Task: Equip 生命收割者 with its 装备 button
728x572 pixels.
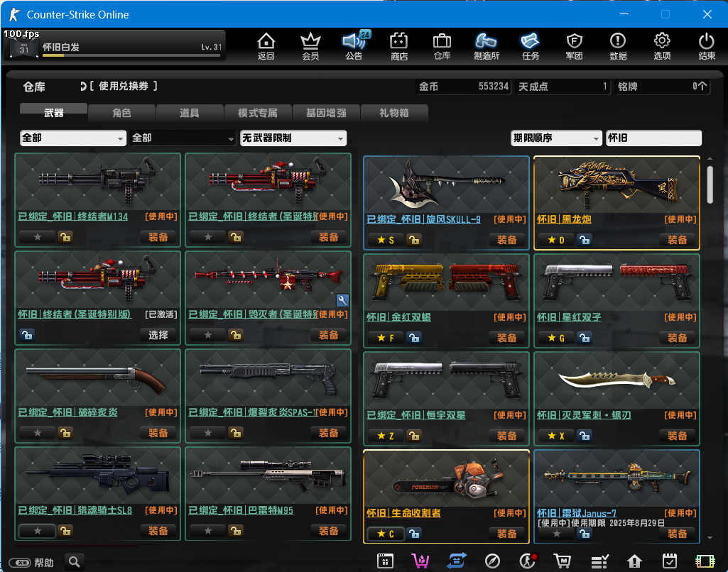Action: click(x=506, y=534)
